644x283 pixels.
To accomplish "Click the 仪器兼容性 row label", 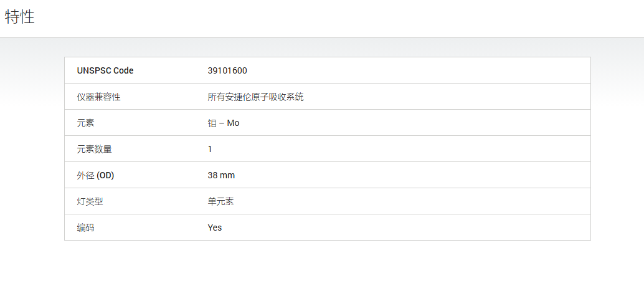I will pyautogui.click(x=98, y=97).
